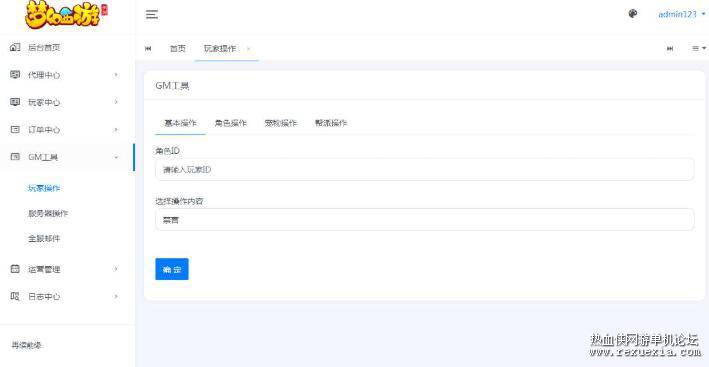Viewport: 709px width, 367px height.
Task: Click the 订单中心 sidebar icon
Action: point(15,130)
